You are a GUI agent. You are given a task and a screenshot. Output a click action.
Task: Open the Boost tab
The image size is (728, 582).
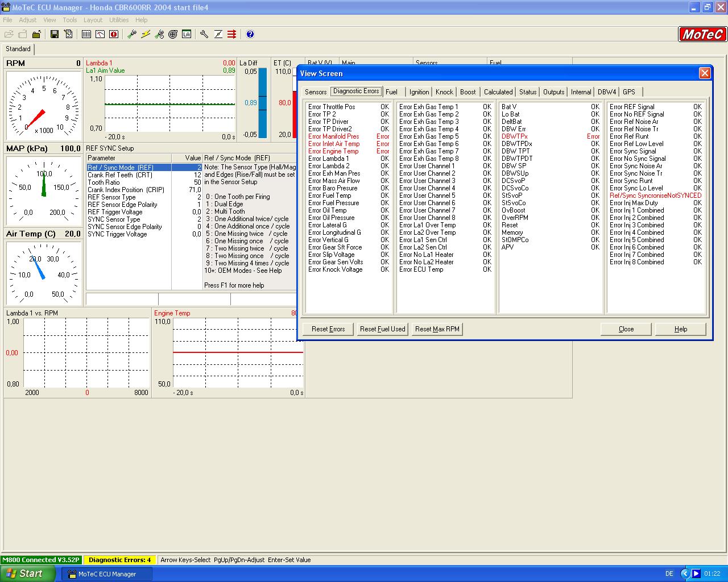(x=468, y=92)
